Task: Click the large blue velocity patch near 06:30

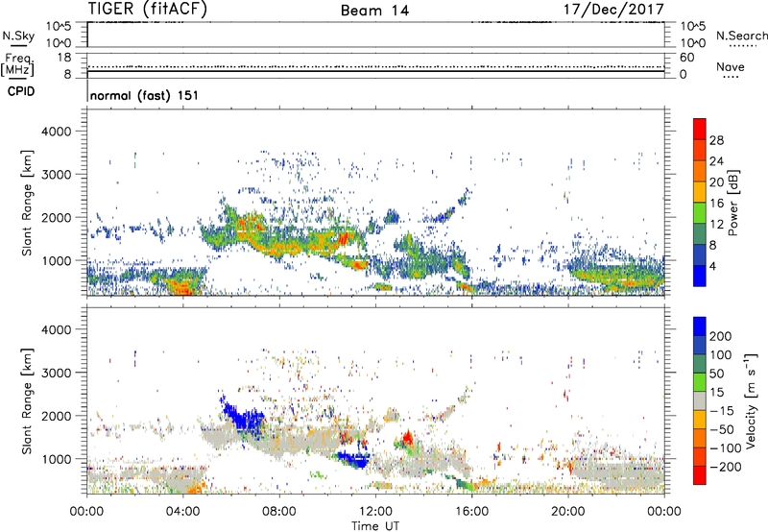Action: coord(244,418)
